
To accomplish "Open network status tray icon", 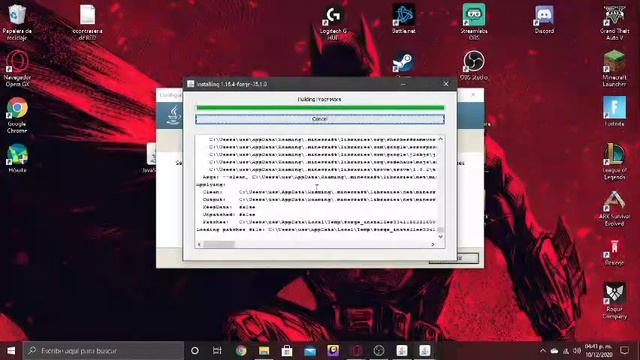I will pos(566,351).
